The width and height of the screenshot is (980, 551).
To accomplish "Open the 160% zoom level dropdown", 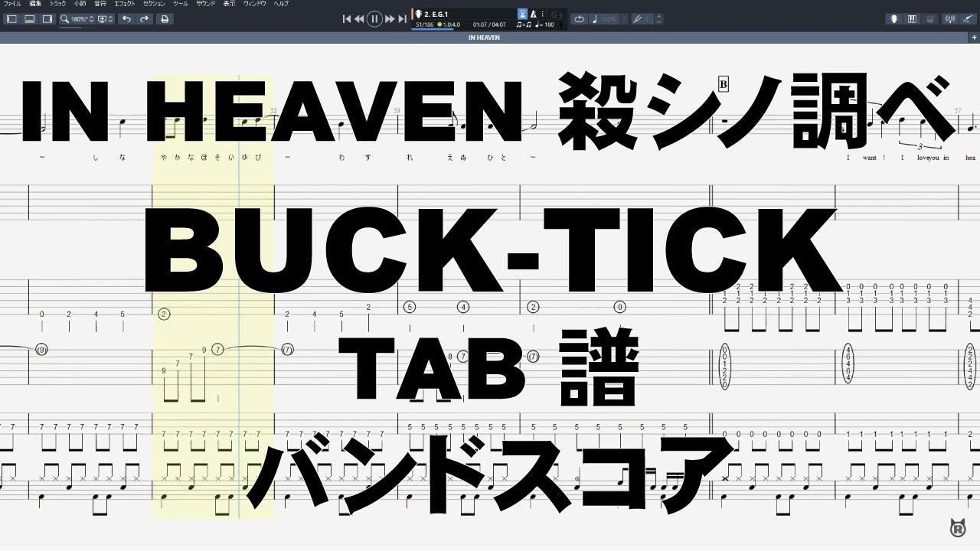I will point(77,18).
